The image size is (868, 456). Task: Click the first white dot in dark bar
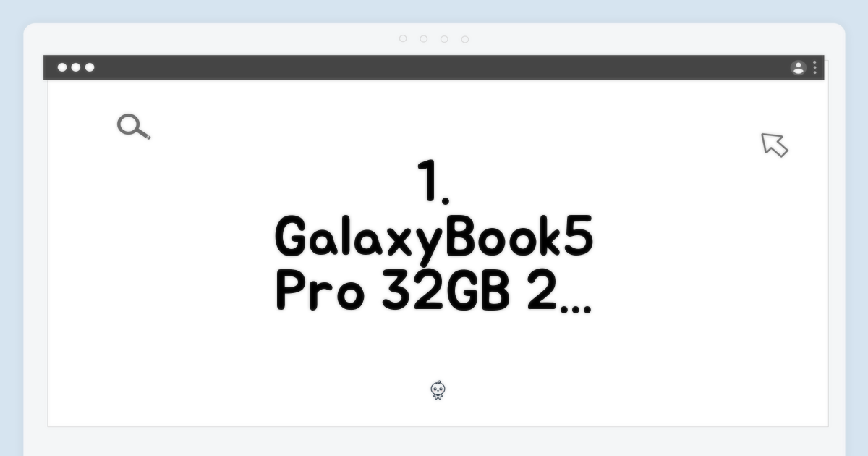[x=62, y=67]
